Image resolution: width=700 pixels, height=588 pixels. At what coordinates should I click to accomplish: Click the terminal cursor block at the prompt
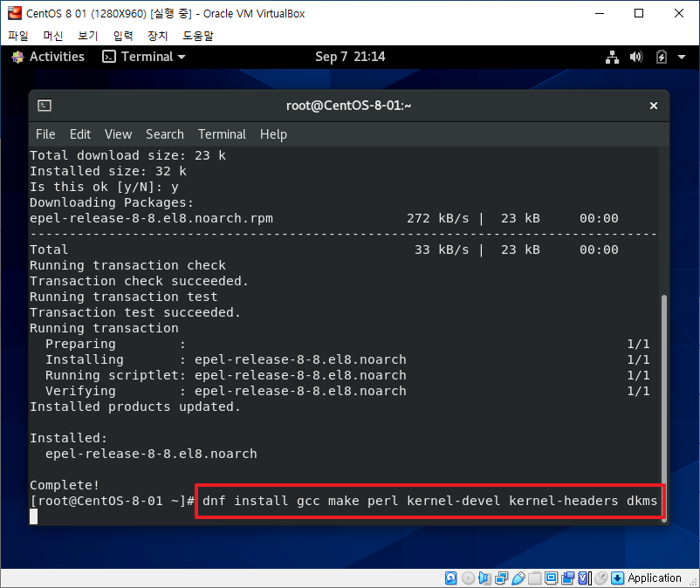point(33,516)
